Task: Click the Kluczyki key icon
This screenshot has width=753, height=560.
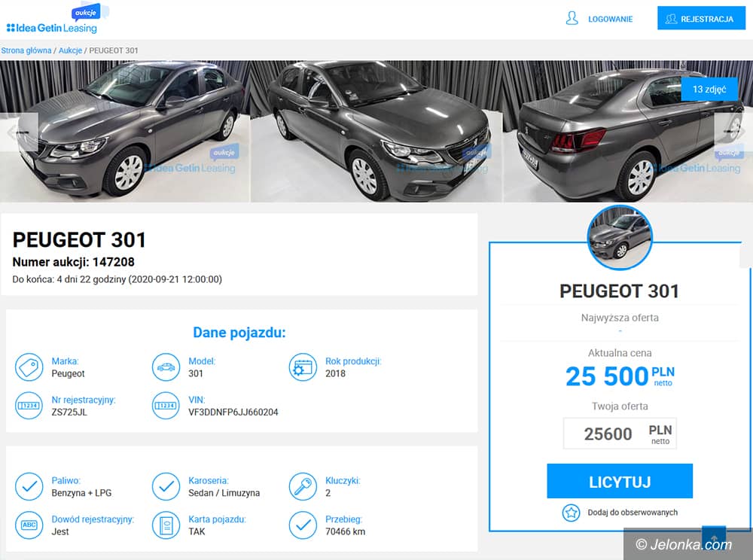Action: pos(303,486)
